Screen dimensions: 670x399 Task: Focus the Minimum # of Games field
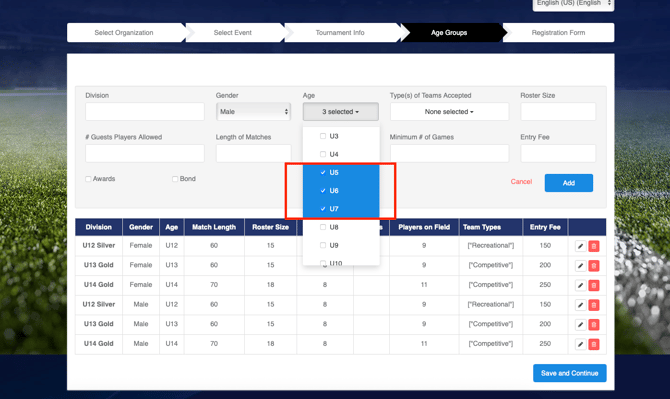click(x=449, y=153)
